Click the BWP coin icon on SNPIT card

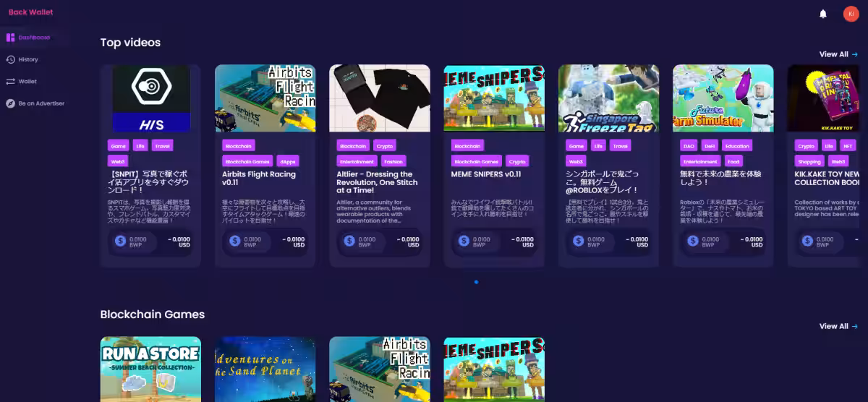pos(120,241)
